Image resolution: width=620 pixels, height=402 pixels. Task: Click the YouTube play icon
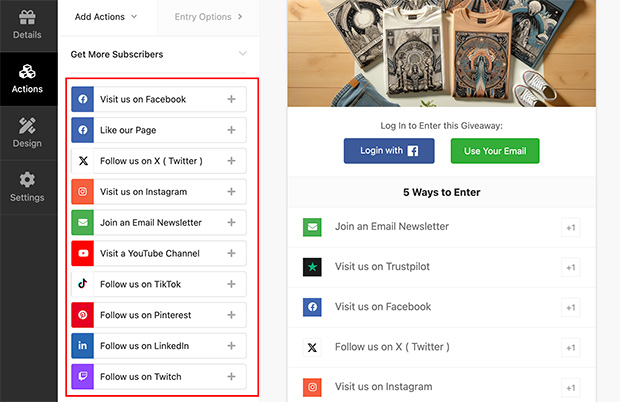[83, 253]
